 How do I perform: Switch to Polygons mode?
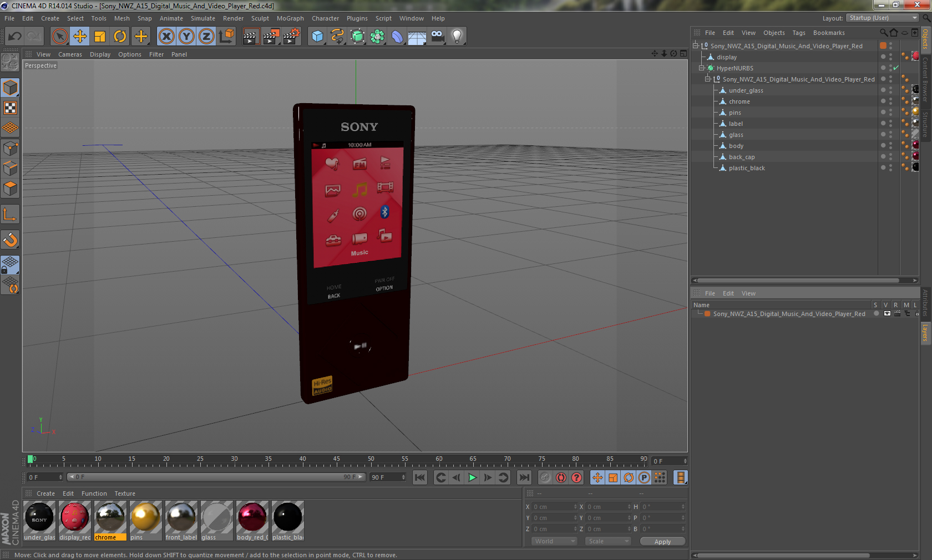[10, 189]
